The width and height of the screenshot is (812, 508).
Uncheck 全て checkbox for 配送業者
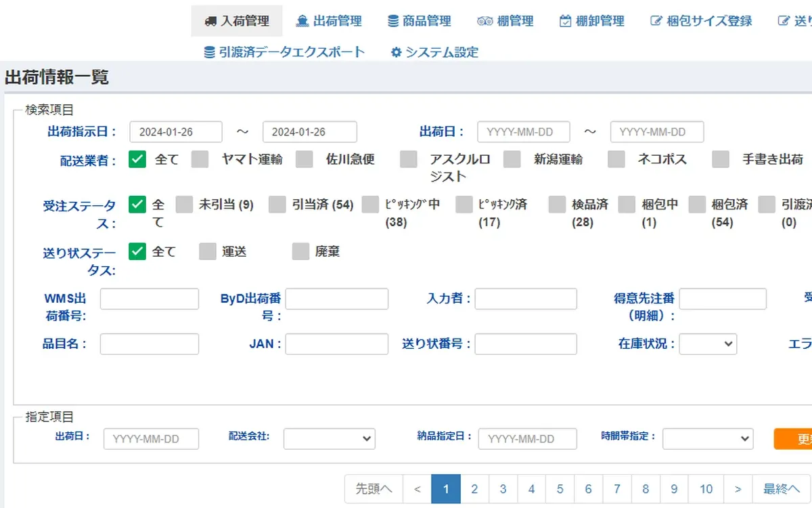137,159
